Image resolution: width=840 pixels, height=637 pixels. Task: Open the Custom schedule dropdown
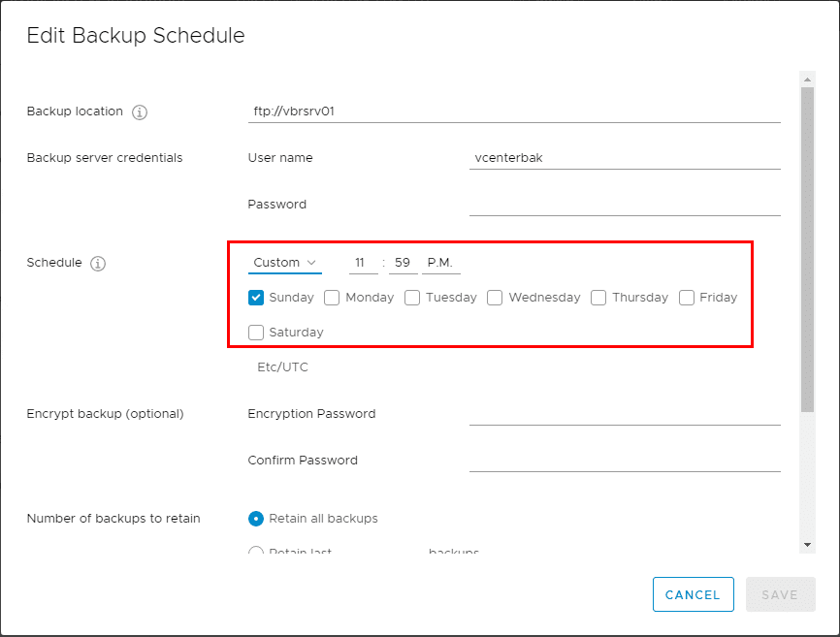(x=284, y=263)
